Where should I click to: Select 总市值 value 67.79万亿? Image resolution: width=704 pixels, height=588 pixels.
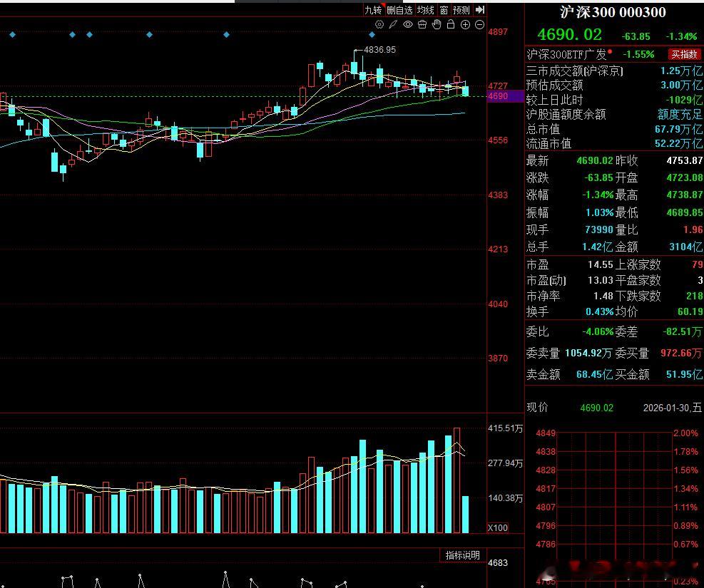pos(678,129)
